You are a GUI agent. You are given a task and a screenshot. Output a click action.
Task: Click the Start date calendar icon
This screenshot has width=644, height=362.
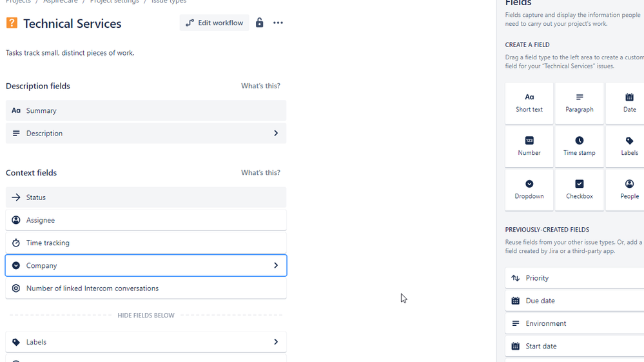click(x=516, y=347)
